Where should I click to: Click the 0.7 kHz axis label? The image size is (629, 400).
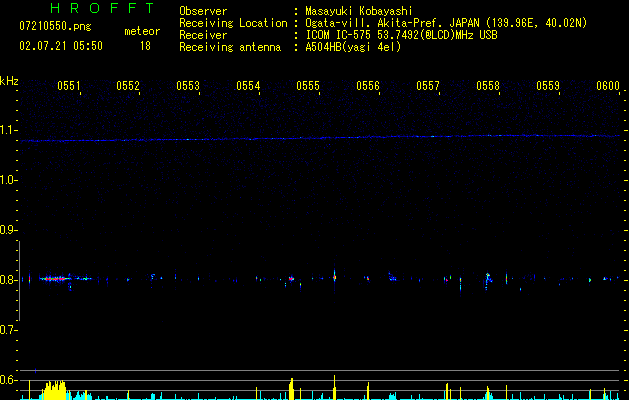click(x=8, y=330)
